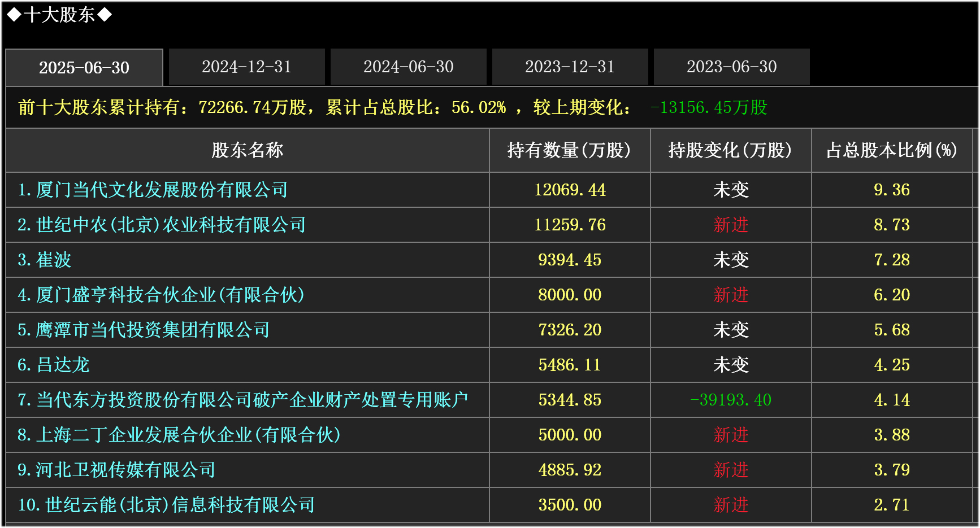Click 未变 in the 崔波 row
This screenshot has width=980, height=528.
(x=731, y=260)
